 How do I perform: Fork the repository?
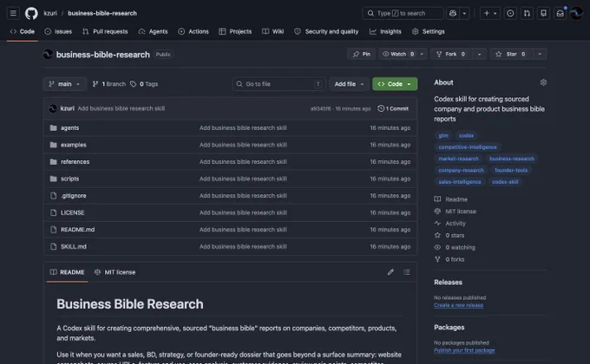point(451,54)
